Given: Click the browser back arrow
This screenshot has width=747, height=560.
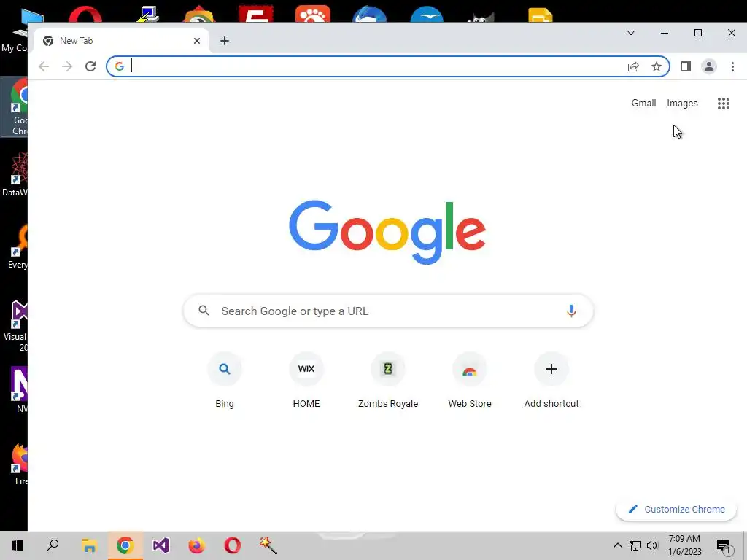Looking at the screenshot, I should click(44, 66).
